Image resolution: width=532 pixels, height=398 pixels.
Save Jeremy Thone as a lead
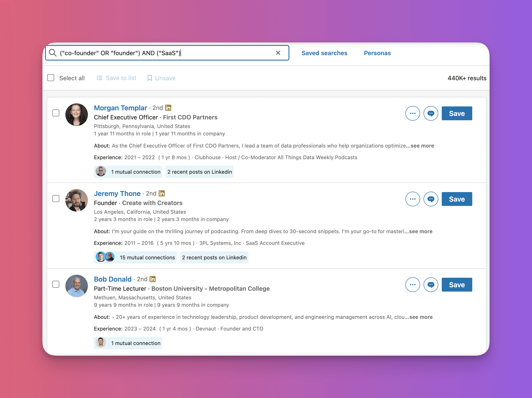click(x=457, y=199)
